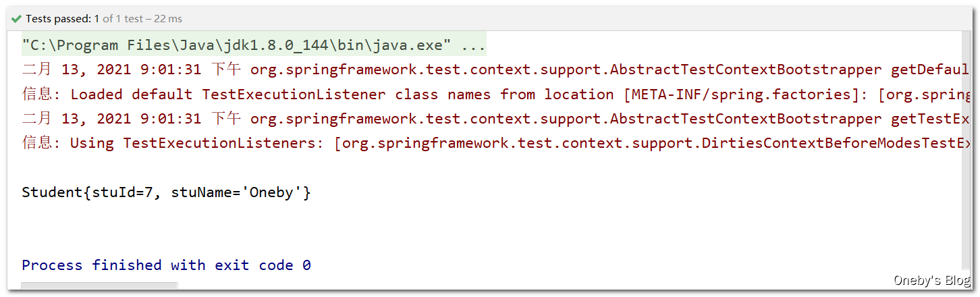Click the Student{stuId=7} output line
Screen dimensions: 980x297
[x=166, y=192]
